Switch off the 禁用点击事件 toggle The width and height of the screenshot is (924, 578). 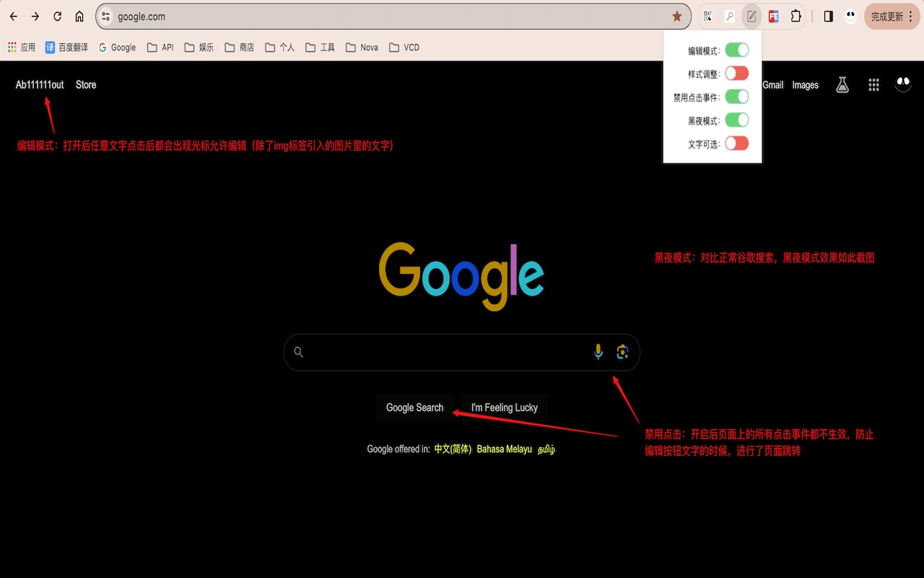click(737, 96)
